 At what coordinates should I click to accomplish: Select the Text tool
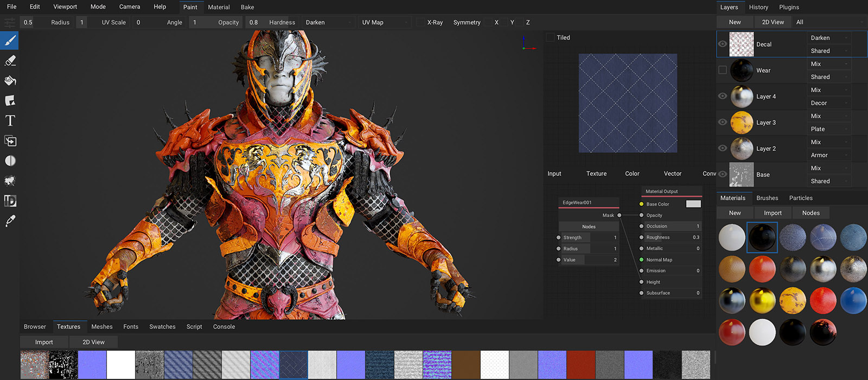10,121
